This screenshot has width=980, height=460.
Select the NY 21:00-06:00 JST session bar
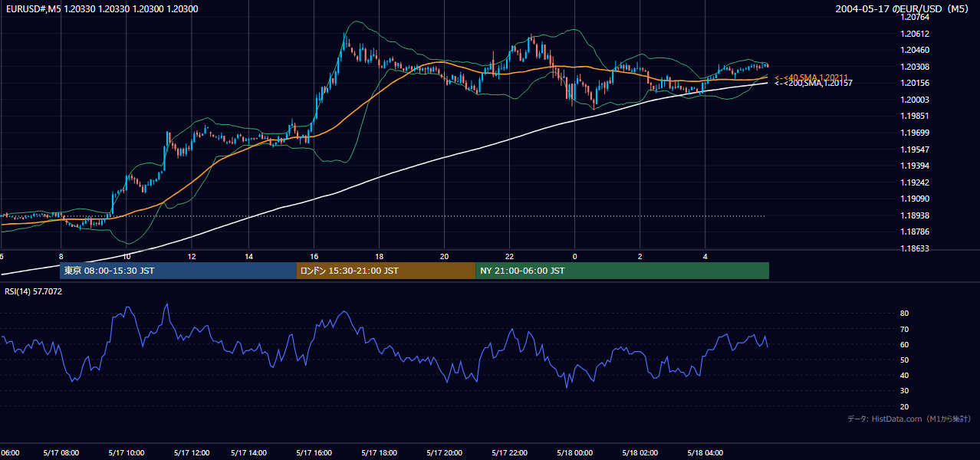(x=622, y=271)
